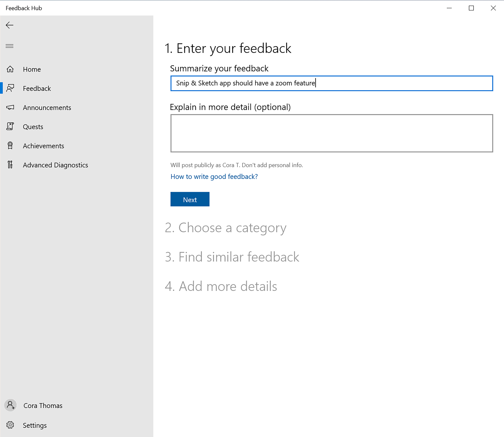The image size is (504, 437).
Task: Expand step 2 Choose a category
Action: (226, 227)
